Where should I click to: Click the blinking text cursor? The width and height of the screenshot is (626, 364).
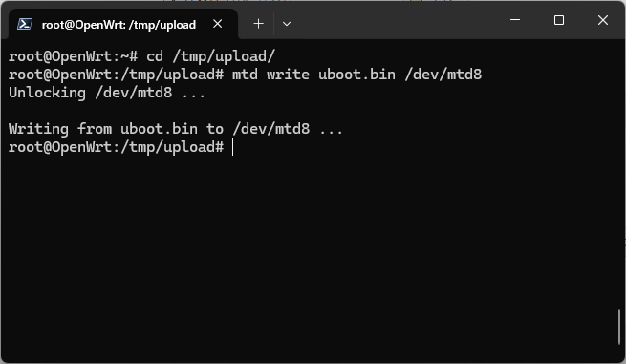tap(233, 147)
